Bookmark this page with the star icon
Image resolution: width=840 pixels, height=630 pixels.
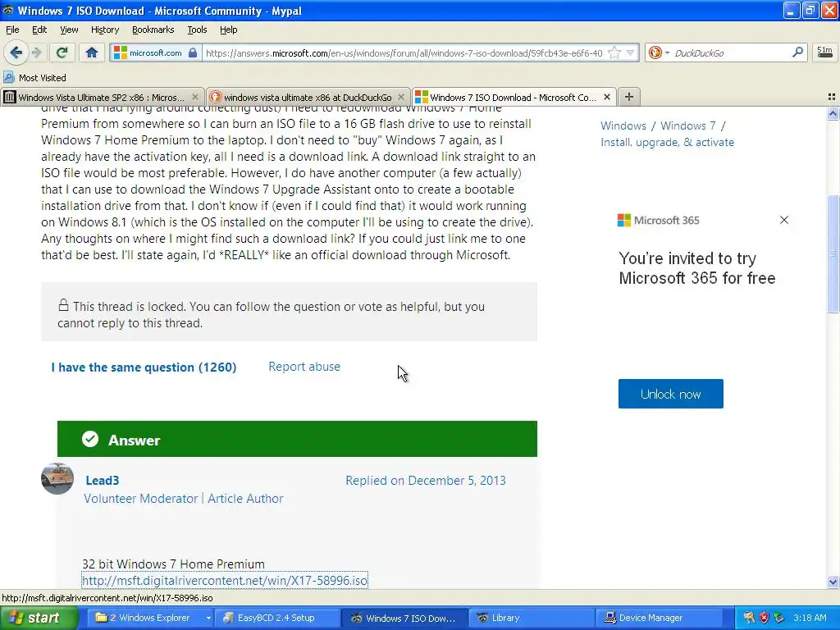615,52
